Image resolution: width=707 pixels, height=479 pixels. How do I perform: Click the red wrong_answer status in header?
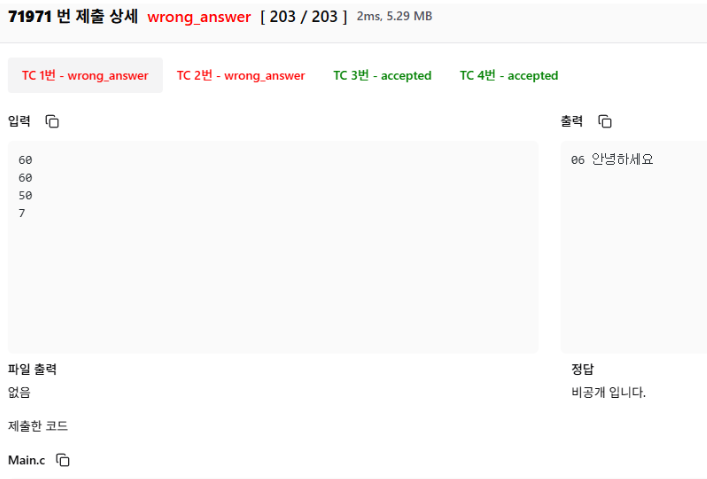(199, 17)
